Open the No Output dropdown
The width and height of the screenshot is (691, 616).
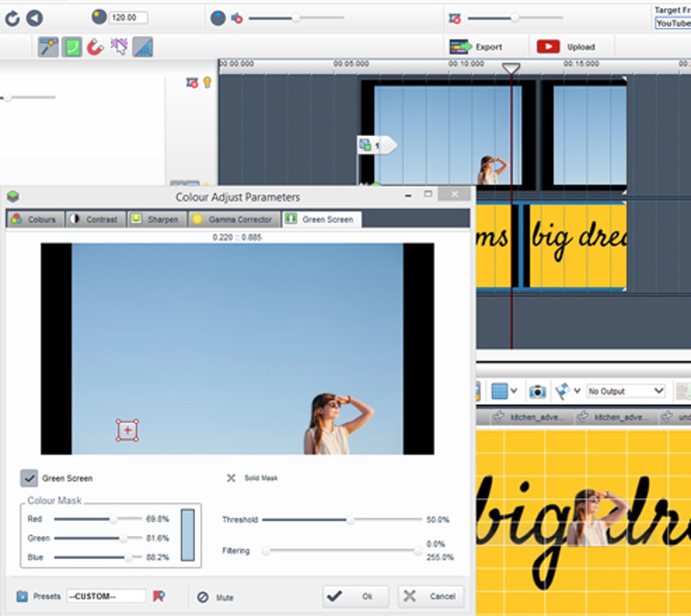626,391
